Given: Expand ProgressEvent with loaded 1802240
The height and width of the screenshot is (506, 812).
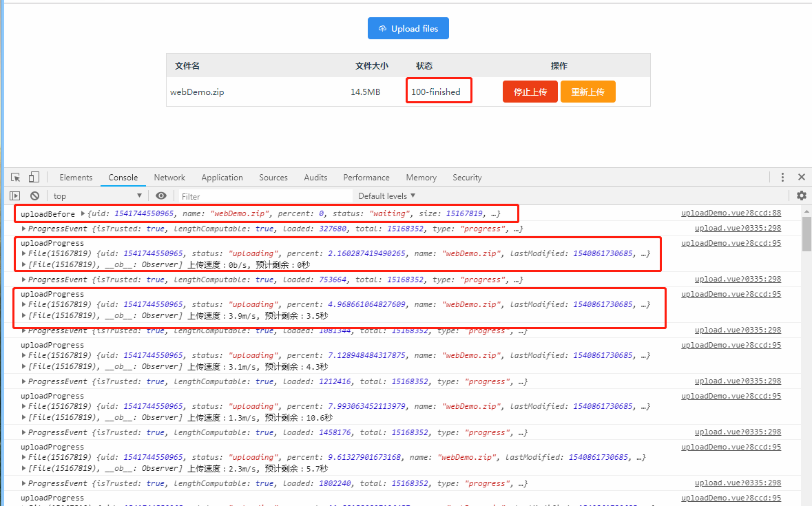Looking at the screenshot, I should pos(24,483).
